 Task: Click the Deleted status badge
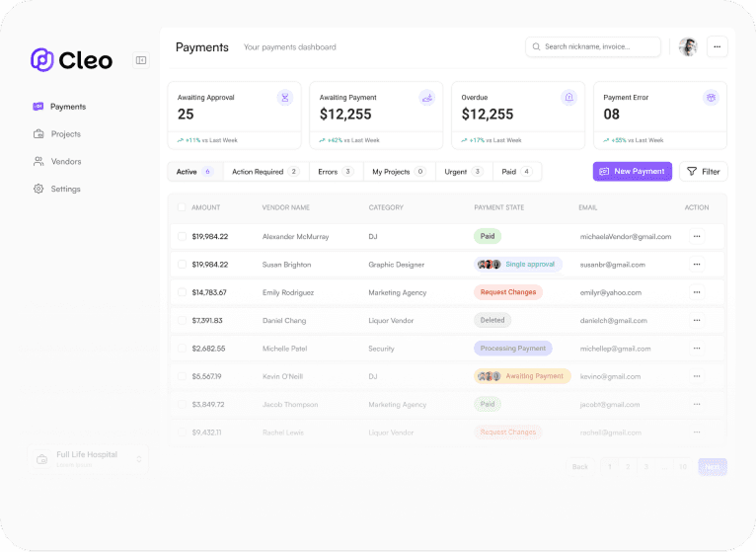point(492,320)
